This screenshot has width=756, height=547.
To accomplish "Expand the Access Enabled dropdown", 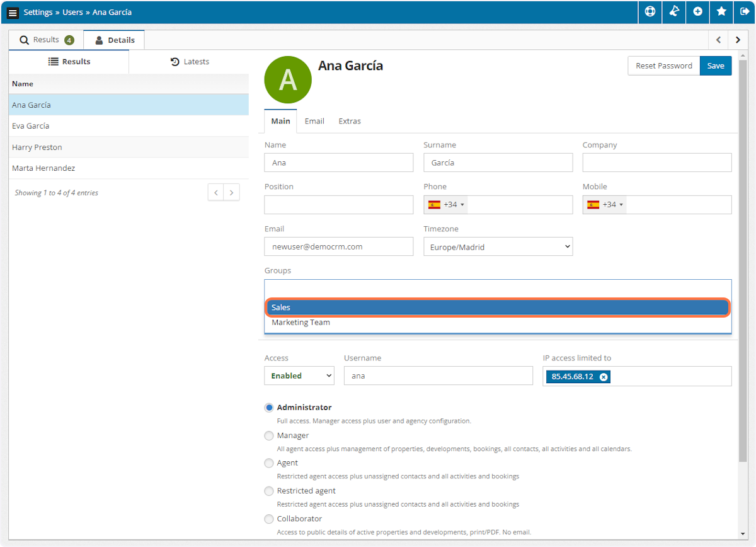I will tap(299, 376).
